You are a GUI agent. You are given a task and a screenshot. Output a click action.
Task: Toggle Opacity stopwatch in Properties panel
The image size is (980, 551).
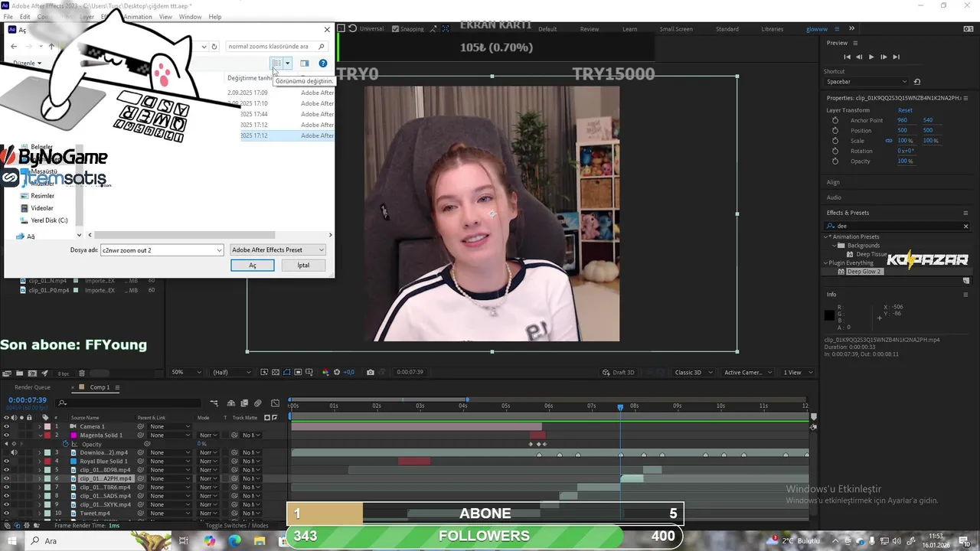[x=835, y=161]
